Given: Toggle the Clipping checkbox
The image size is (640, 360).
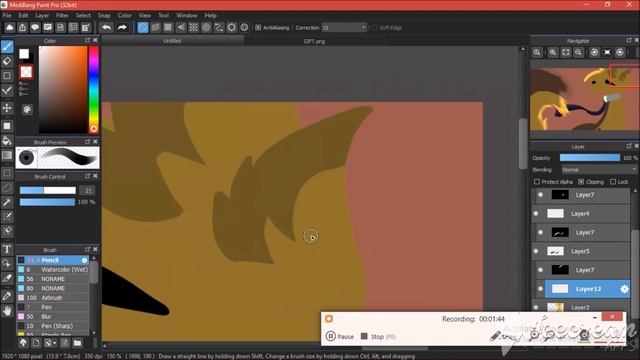Looking at the screenshot, I should click(x=581, y=182).
